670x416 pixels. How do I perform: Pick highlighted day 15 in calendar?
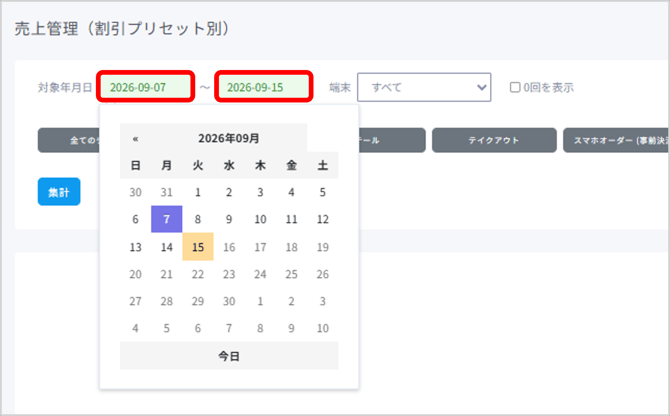tap(198, 247)
